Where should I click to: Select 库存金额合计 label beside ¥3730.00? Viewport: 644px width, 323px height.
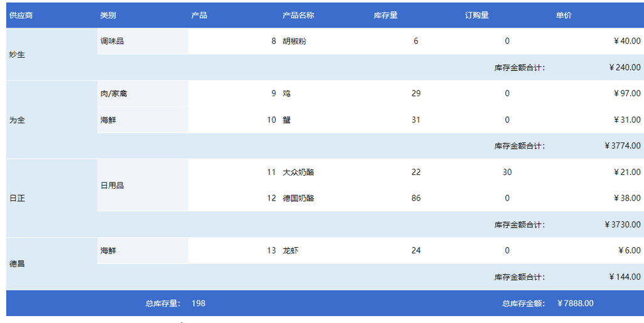point(520,225)
